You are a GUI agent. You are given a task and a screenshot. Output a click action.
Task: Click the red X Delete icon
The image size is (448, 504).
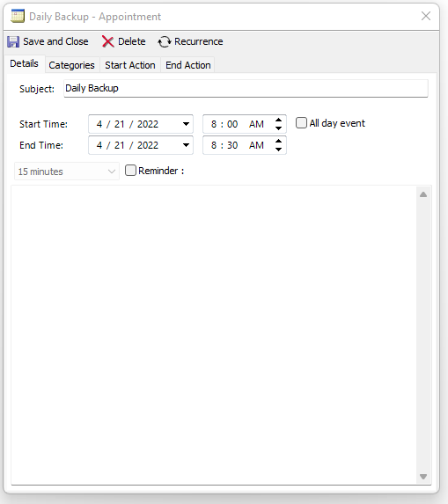107,41
